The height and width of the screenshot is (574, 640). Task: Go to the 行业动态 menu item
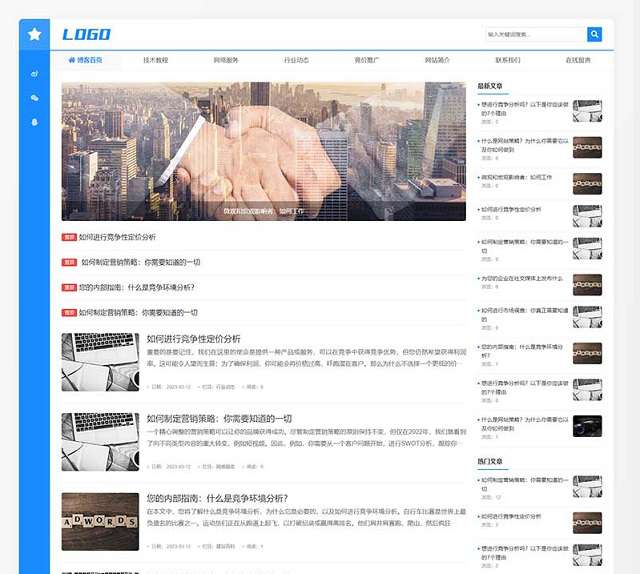point(296,60)
